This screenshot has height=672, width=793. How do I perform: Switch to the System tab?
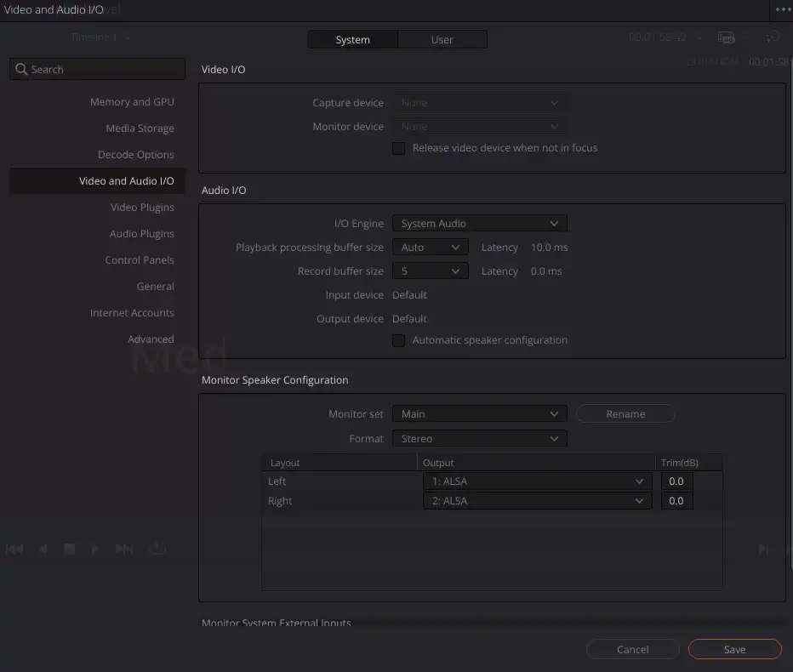(x=353, y=39)
